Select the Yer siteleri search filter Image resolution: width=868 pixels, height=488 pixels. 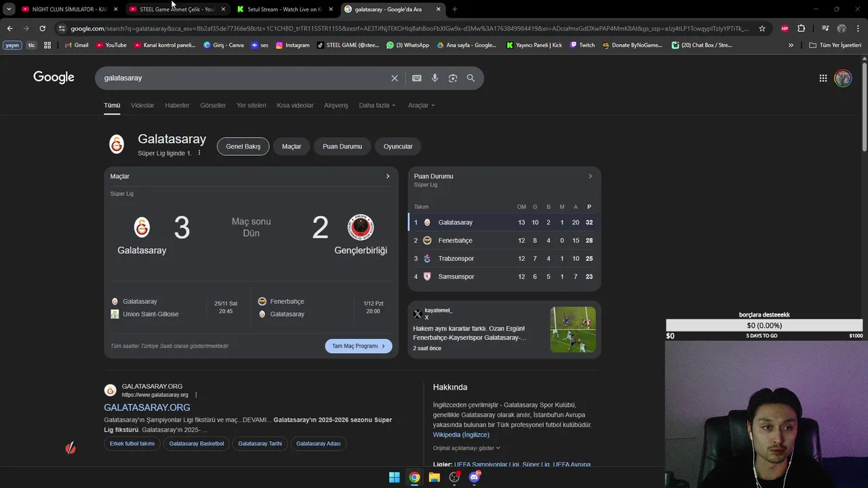251,106
